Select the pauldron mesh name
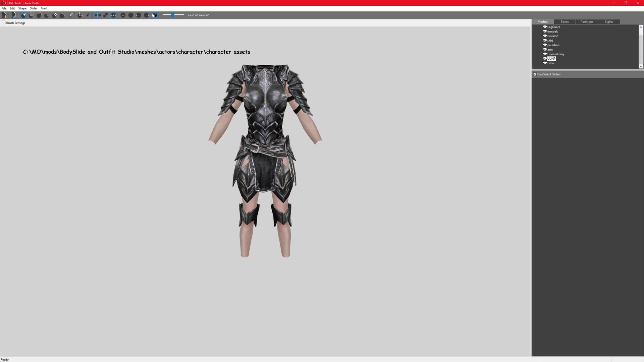Image resolution: width=644 pixels, height=362 pixels. tap(553, 45)
